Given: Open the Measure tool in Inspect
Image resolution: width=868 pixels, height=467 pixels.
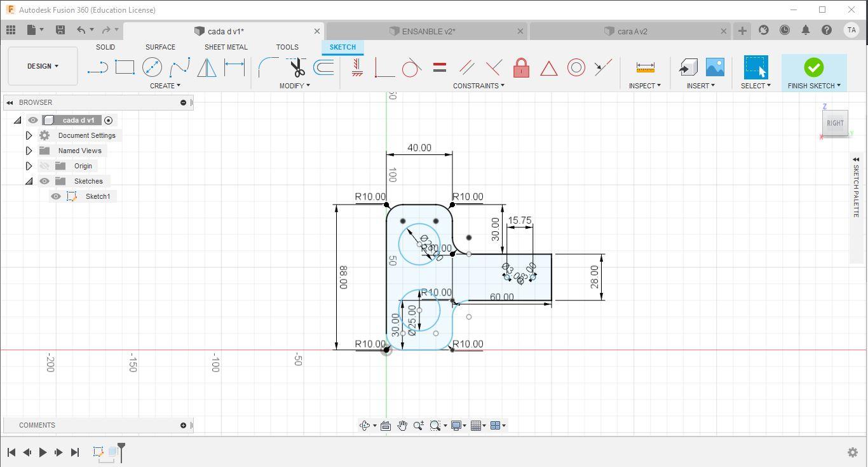Looking at the screenshot, I should (x=645, y=67).
